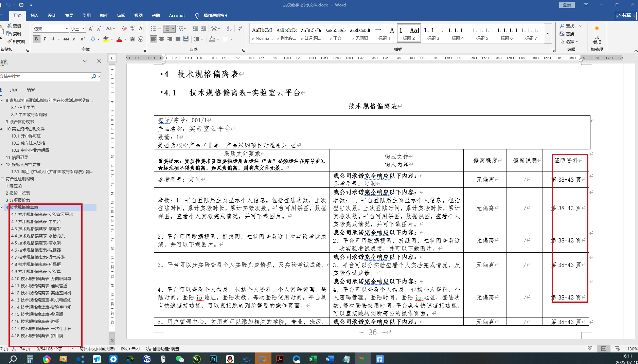The image size is (638, 364).
Task: Open Photoshop from the taskbar
Action: tap(213, 359)
